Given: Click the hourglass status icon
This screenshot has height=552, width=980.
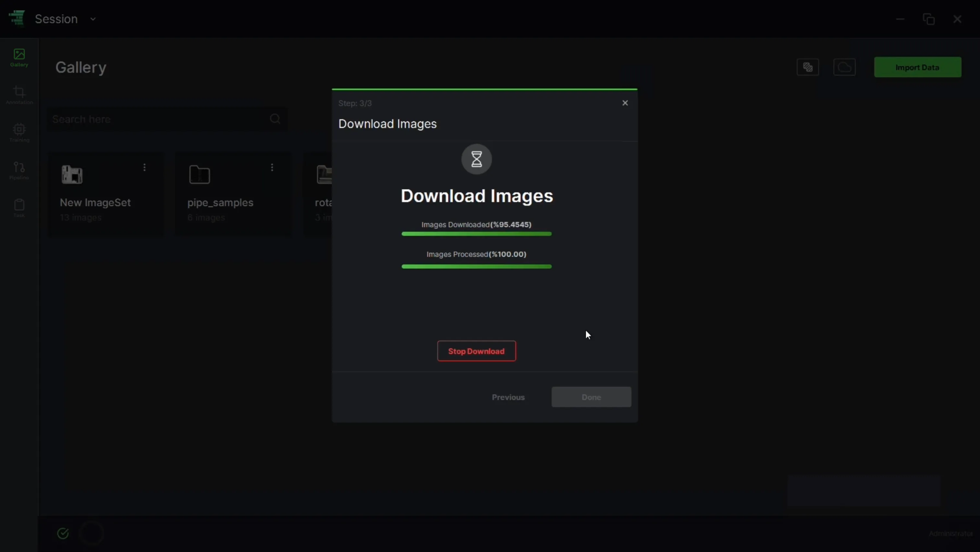Looking at the screenshot, I should pos(476,159).
